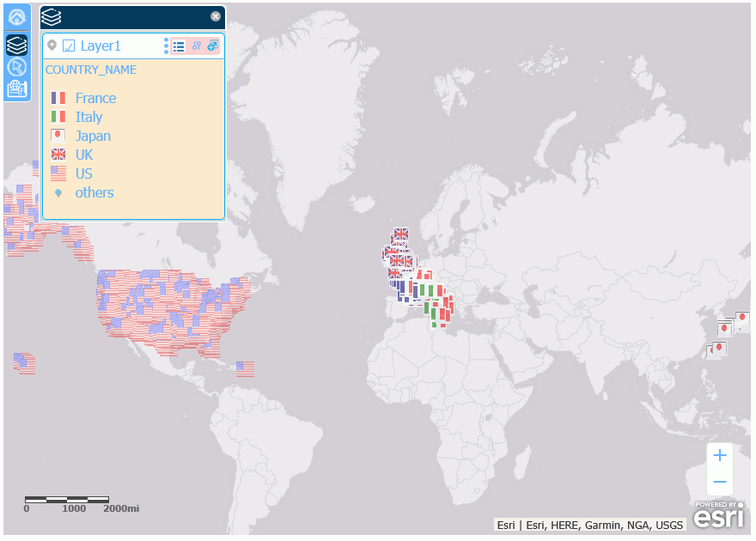Click the others marker legend symbol
756x541 pixels.
[58, 192]
